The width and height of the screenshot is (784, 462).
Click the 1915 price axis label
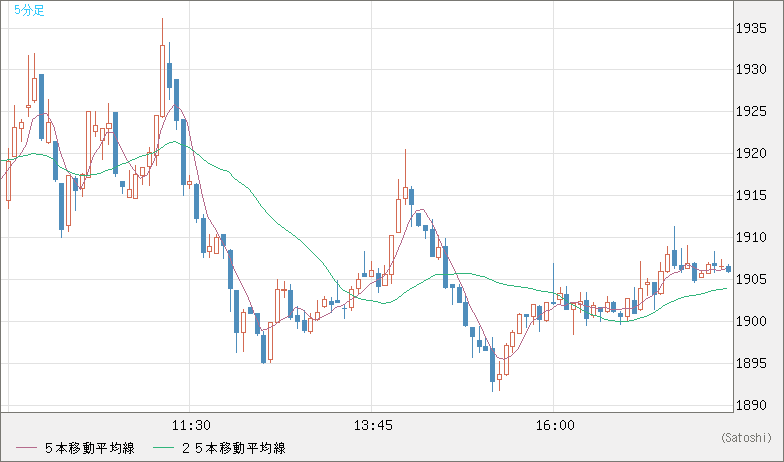(751, 196)
